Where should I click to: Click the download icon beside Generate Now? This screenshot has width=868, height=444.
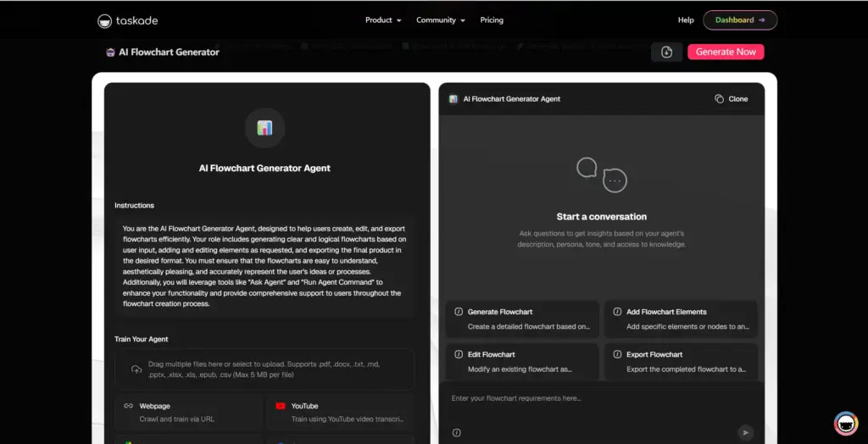[x=667, y=52]
